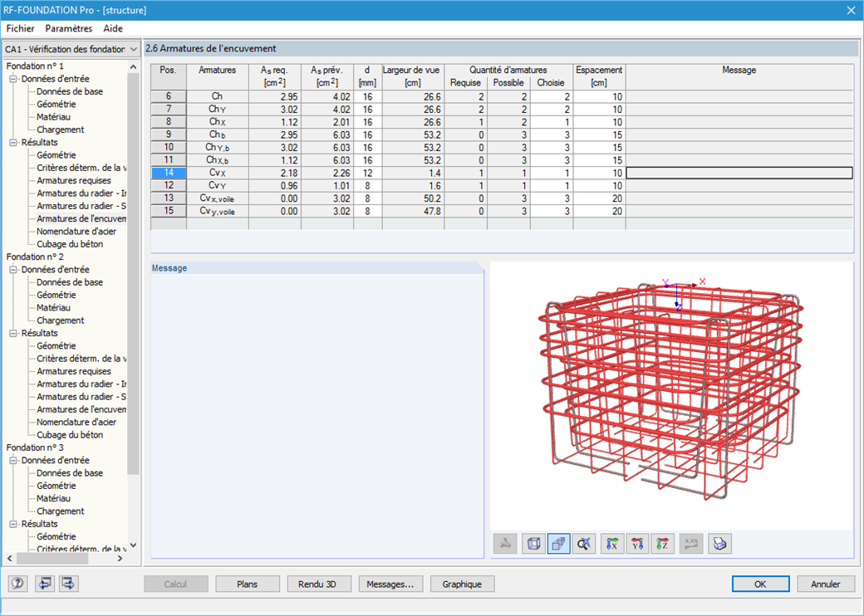
Task: Select row header Pos. 6
Action: coord(169,96)
